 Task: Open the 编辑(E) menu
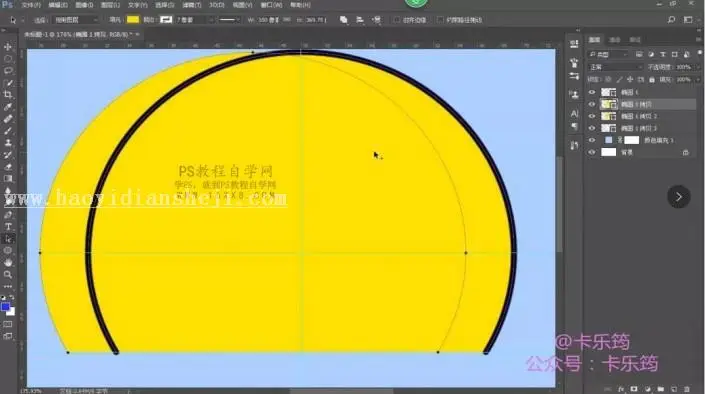[58, 5]
